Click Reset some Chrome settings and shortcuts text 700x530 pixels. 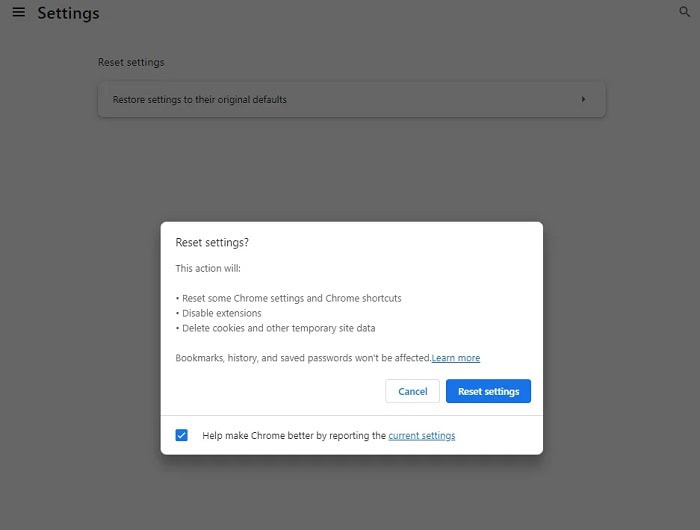292,298
